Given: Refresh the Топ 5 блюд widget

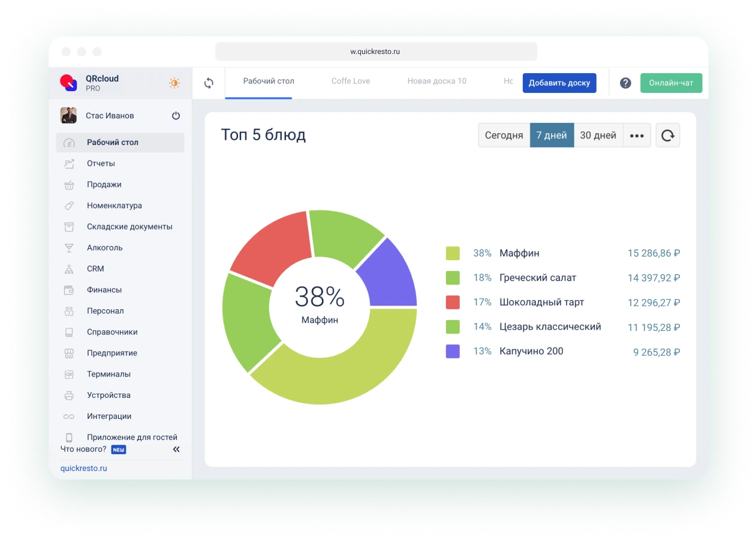Looking at the screenshot, I should pyautogui.click(x=667, y=135).
